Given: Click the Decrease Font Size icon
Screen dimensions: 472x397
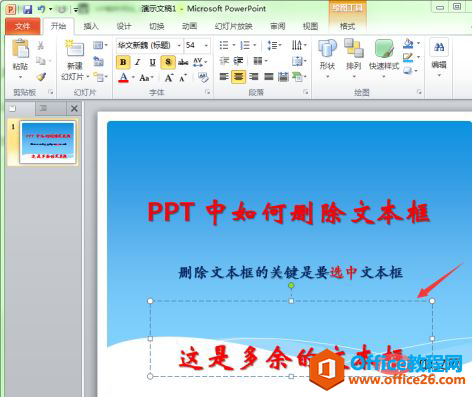Looking at the screenshot, I should point(183,78).
